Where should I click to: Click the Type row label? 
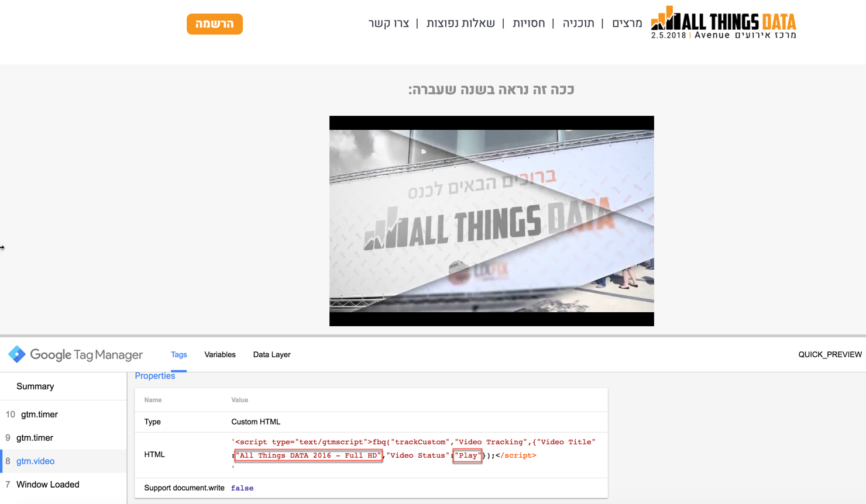coord(152,422)
